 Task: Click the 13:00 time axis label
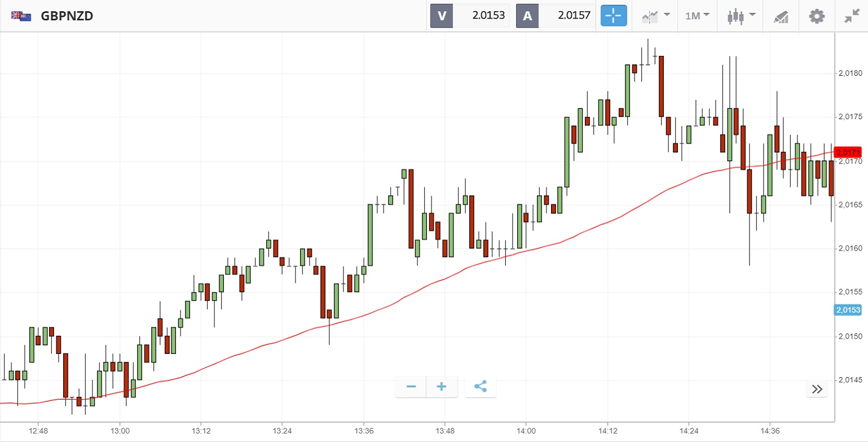tap(120, 431)
